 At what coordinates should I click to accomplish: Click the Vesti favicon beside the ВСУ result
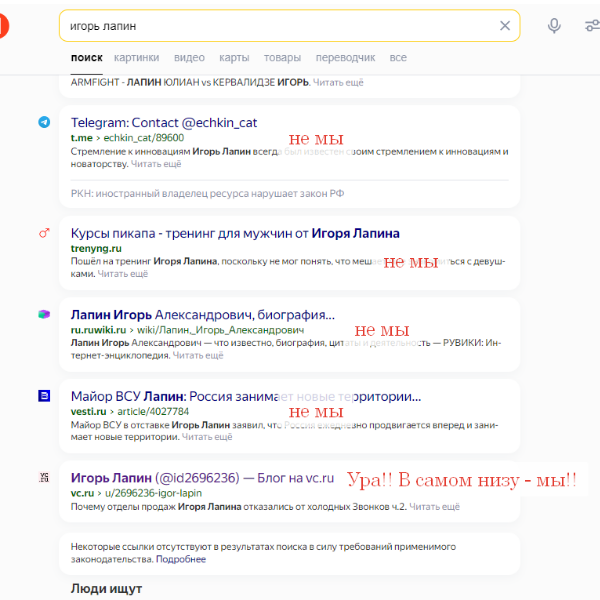coord(44,396)
